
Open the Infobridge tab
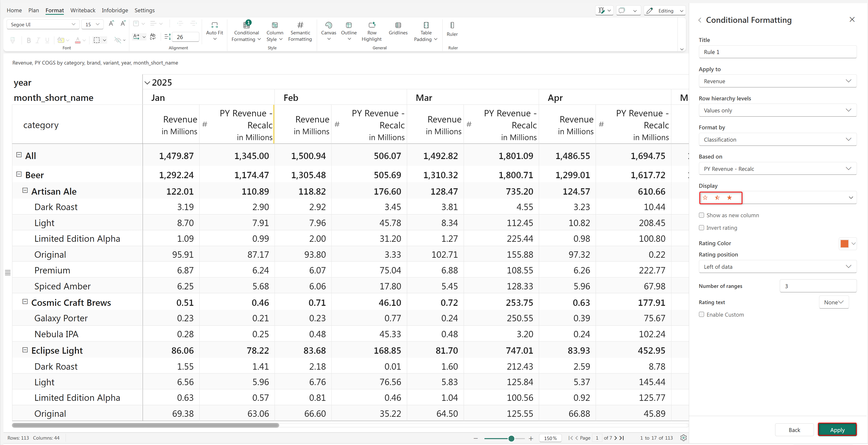coord(115,11)
